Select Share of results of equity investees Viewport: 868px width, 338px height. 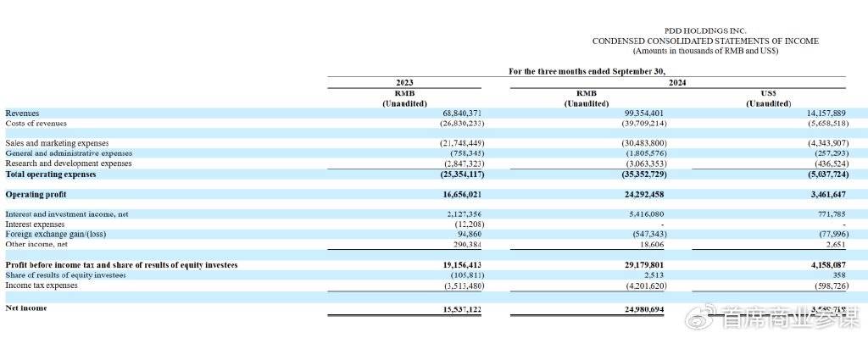[x=65, y=275]
